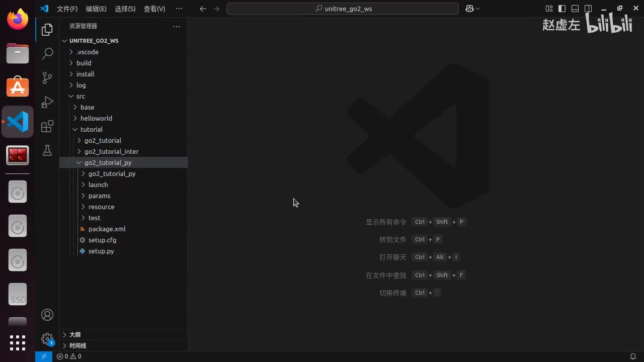Expand the log folder

pyautogui.click(x=123, y=85)
